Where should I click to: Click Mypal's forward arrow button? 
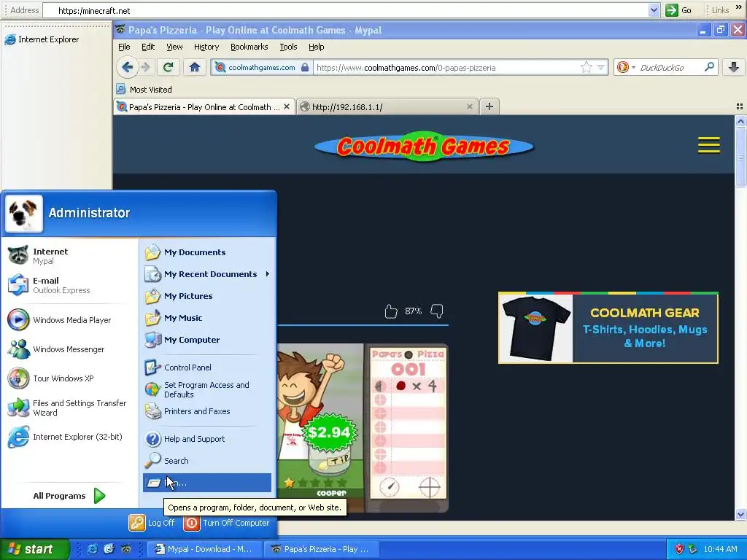(146, 67)
